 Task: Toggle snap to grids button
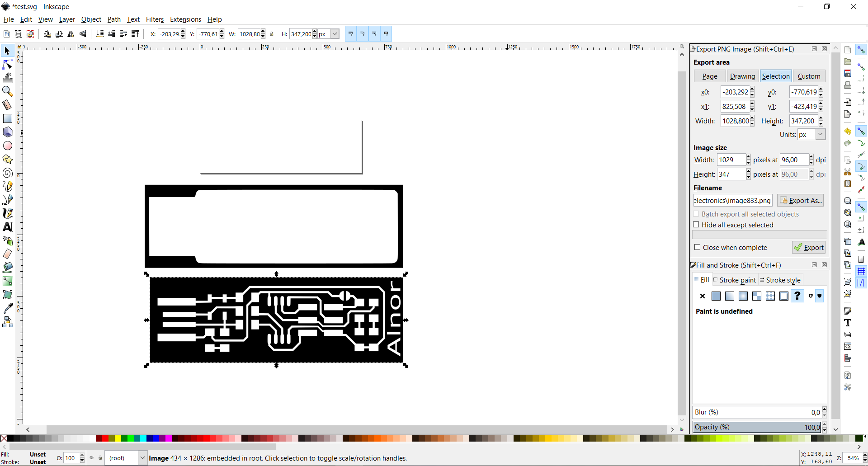[861, 271]
